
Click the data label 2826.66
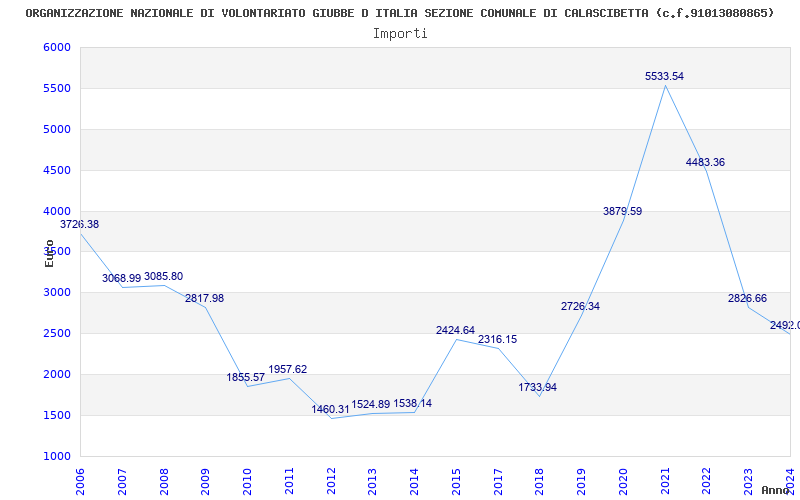[x=747, y=298]
